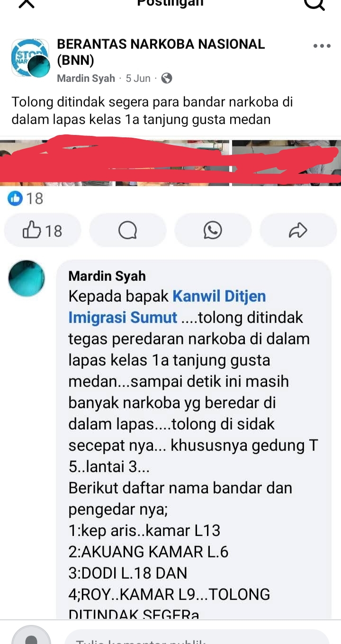Tap the comment speech-bubble button
Screen dimensions: 341x644
pos(128,230)
